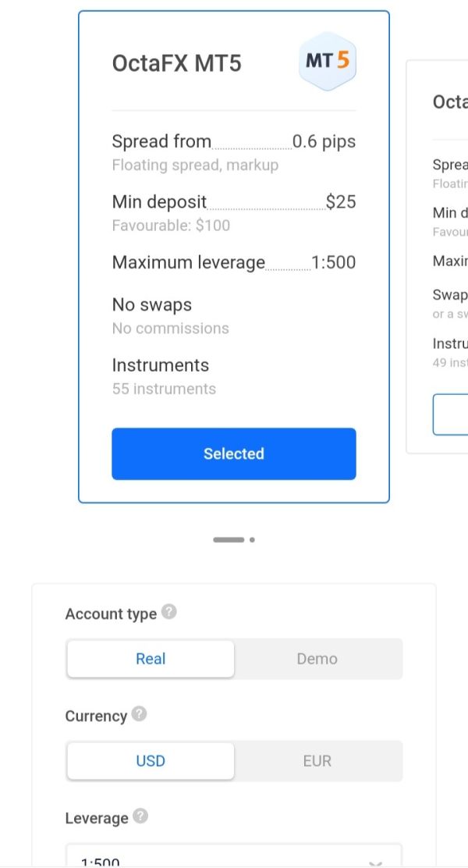Click the Leverage dropdown chevron arrow

[x=375, y=862]
